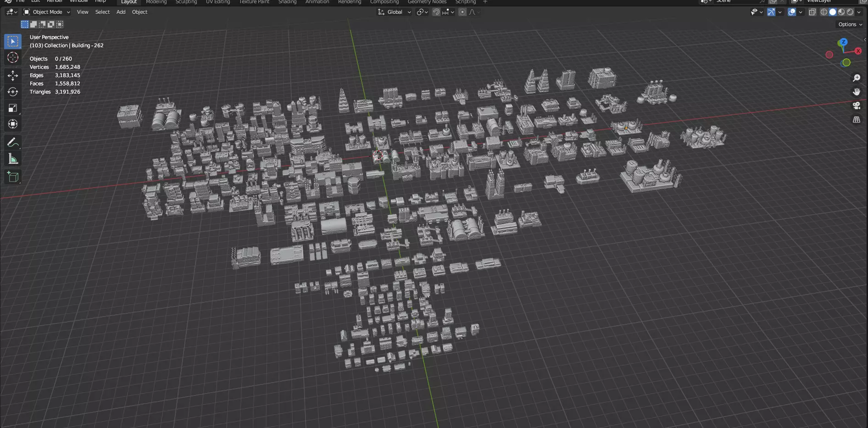Activate the 3D Cursor tool

13,57
